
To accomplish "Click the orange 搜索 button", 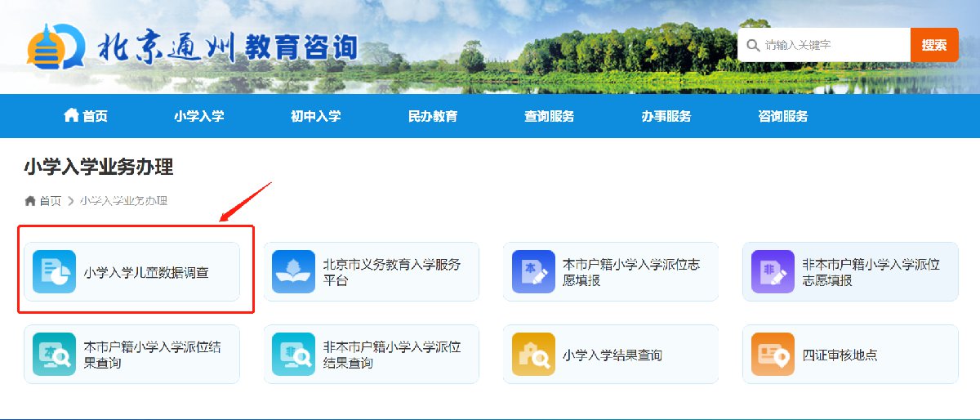I will point(934,45).
